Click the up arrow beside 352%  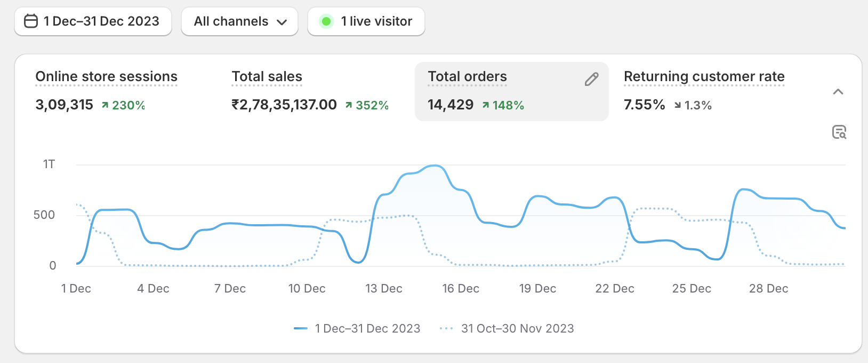[x=349, y=105]
